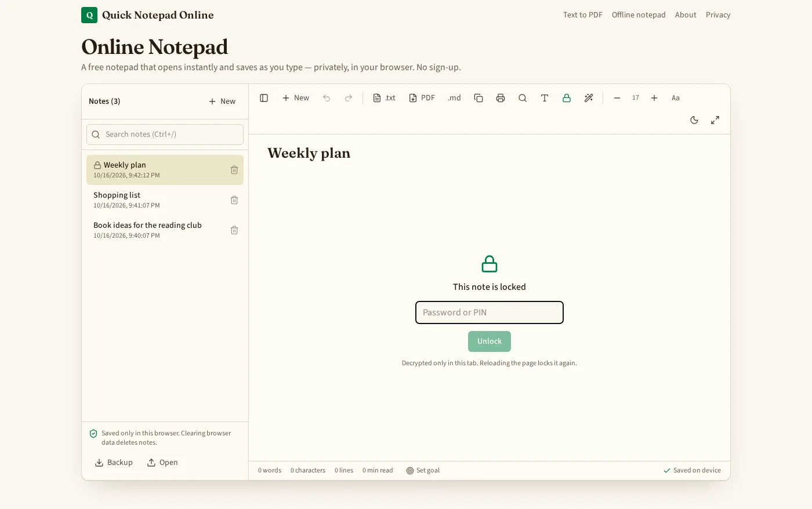Click the redo arrow in the toolbar
Image resolution: width=812 pixels, height=509 pixels.
tap(349, 98)
